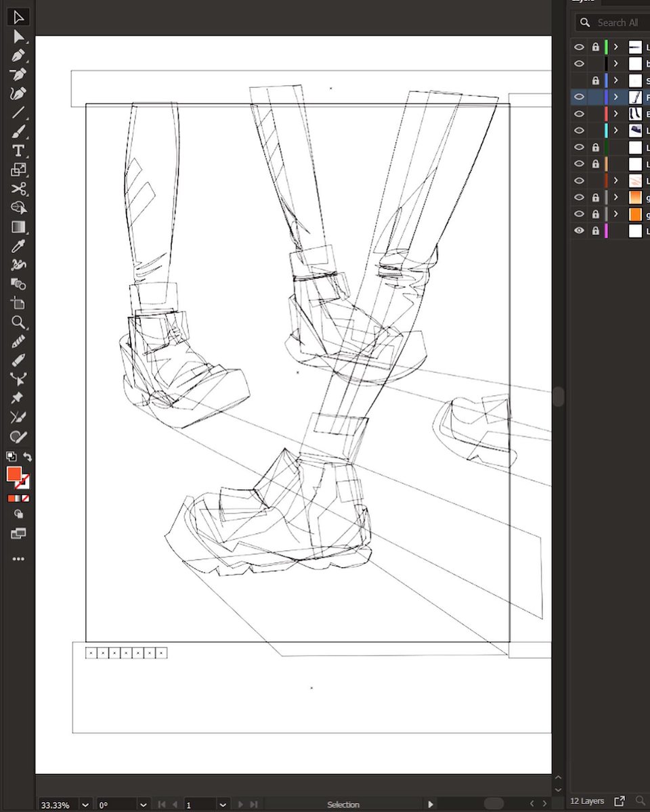Activate the Pen tool
The height and width of the screenshot is (812, 650).
(18, 56)
